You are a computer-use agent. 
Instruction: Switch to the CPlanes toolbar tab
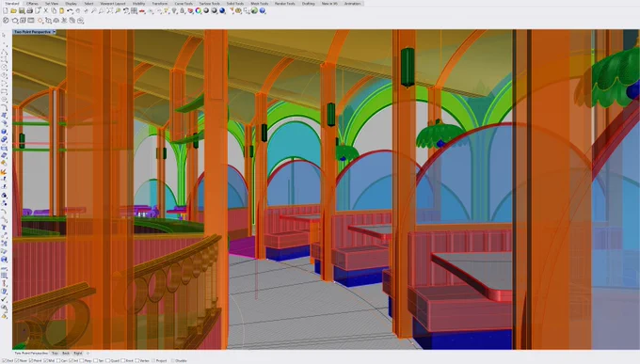click(32, 4)
